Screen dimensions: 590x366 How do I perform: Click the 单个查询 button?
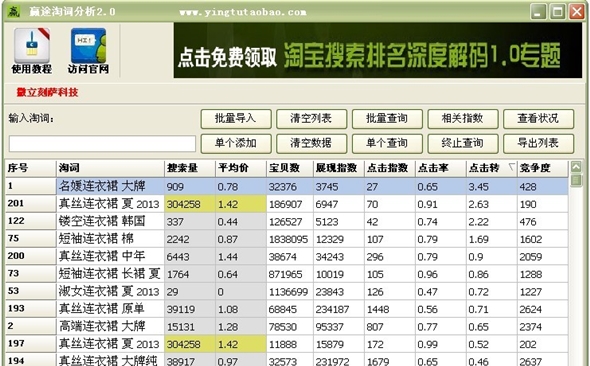(x=387, y=144)
